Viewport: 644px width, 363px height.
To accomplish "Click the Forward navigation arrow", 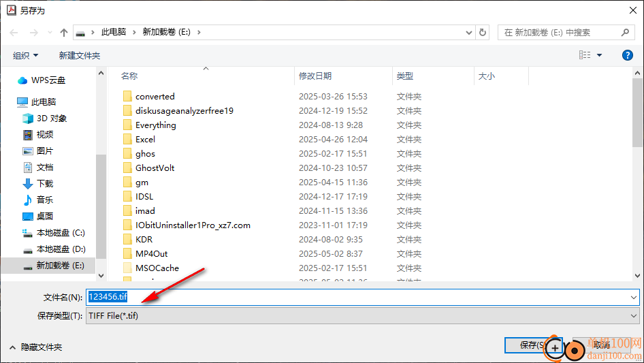I will point(33,33).
